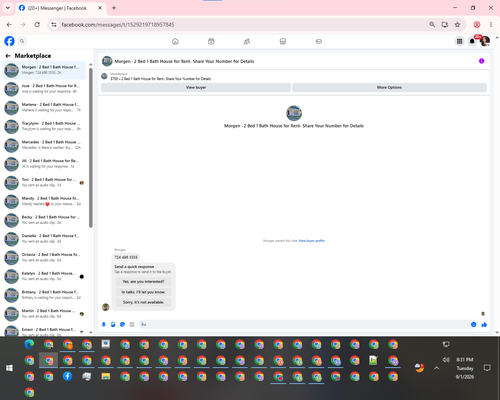Open Danielle's conversation in the list
Image resolution: width=500 pixels, height=400 pixels.
coord(44,238)
